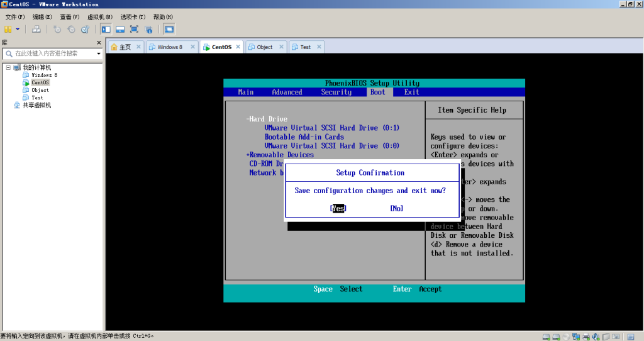Switch to the CentOS tab

(x=221, y=47)
